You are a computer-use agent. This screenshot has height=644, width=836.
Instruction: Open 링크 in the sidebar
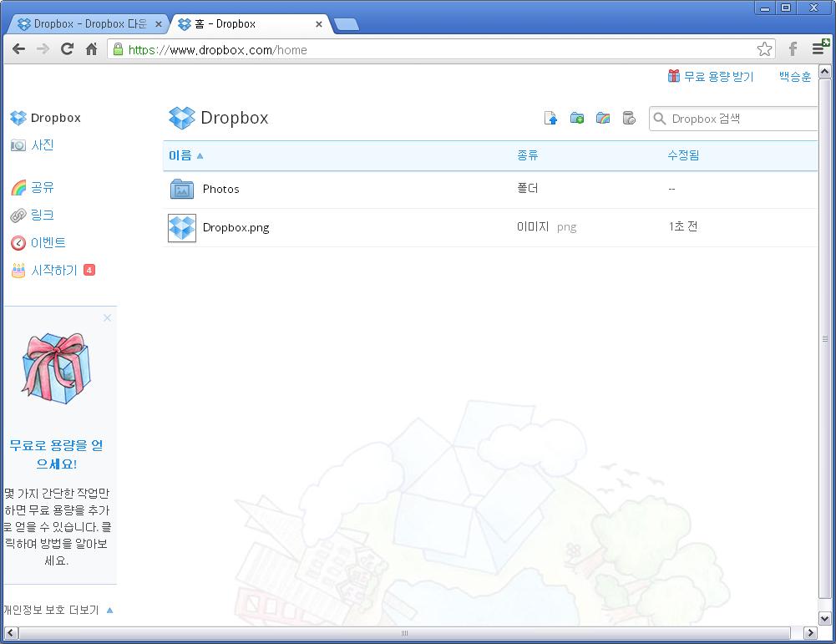(x=42, y=215)
